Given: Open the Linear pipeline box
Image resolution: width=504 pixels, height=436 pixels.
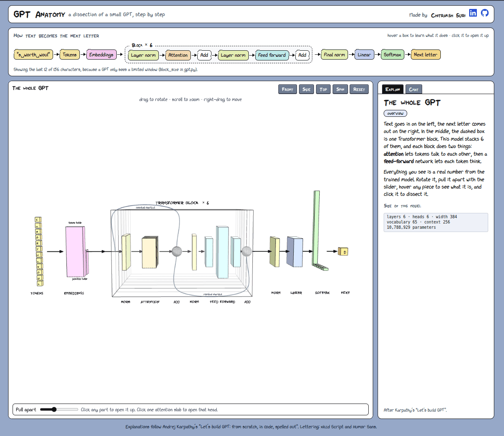Looking at the screenshot, I should point(364,55).
